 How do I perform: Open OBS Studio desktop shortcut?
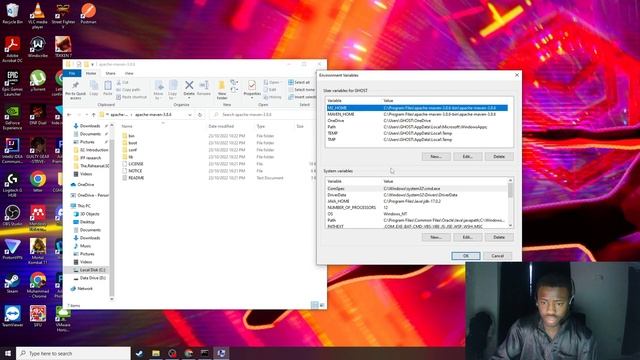pos(12,216)
